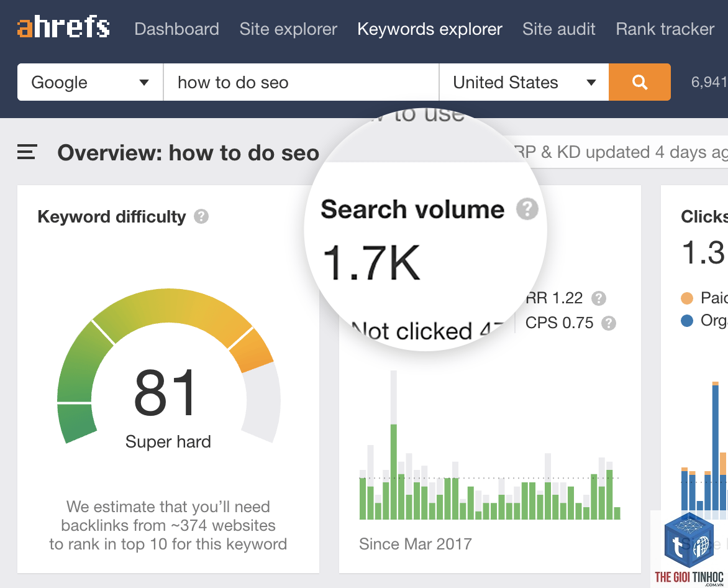
Task: Click the 'Since Mar 2017' label
Action: [x=415, y=544]
